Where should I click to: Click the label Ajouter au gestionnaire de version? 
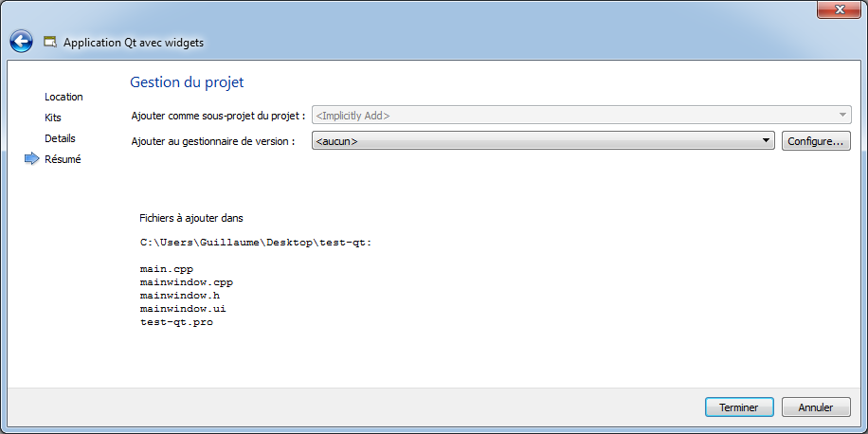(x=212, y=141)
